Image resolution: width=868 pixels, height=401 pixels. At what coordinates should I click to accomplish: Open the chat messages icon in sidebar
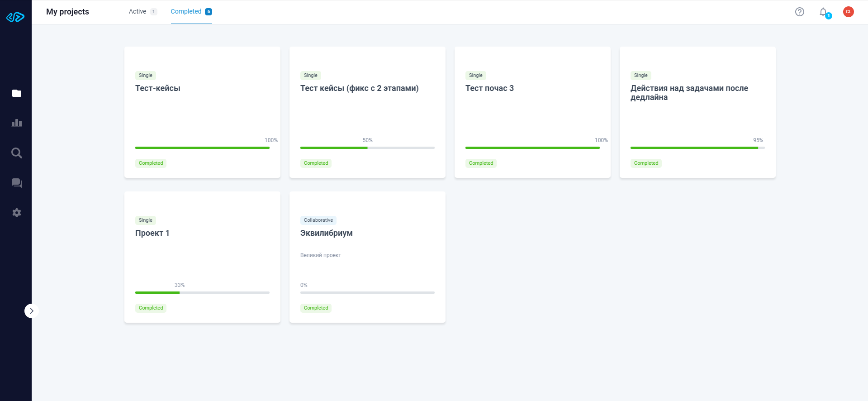(17, 183)
